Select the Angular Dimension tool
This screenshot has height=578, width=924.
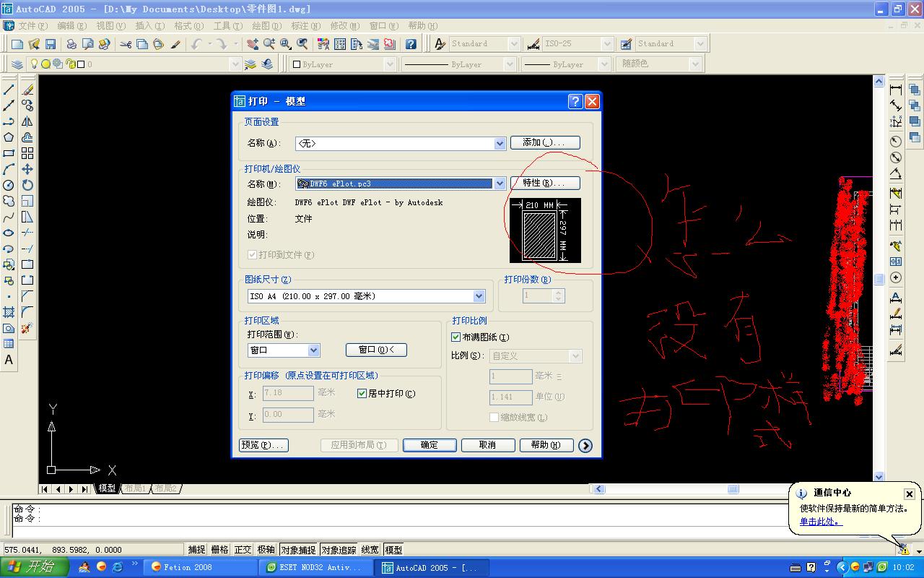pos(896,173)
